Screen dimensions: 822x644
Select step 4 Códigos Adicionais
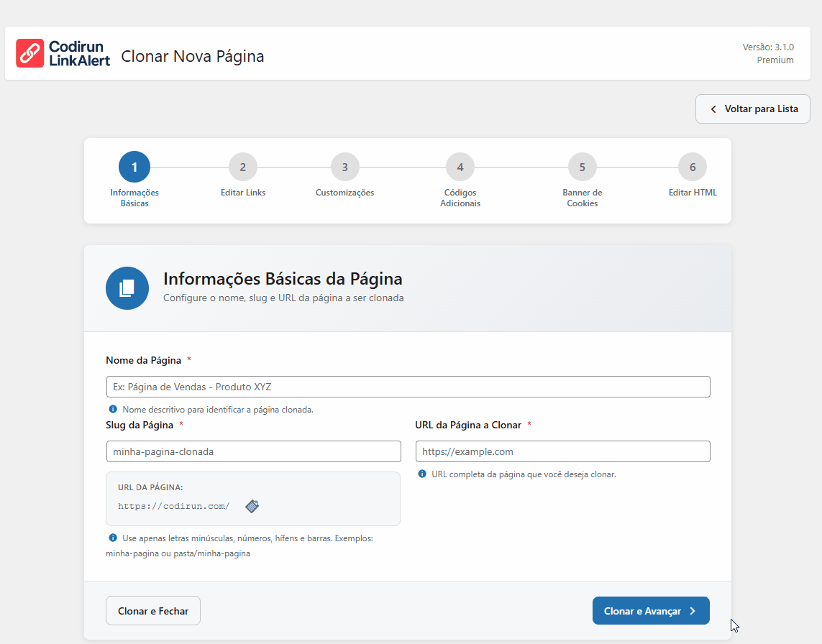point(460,167)
